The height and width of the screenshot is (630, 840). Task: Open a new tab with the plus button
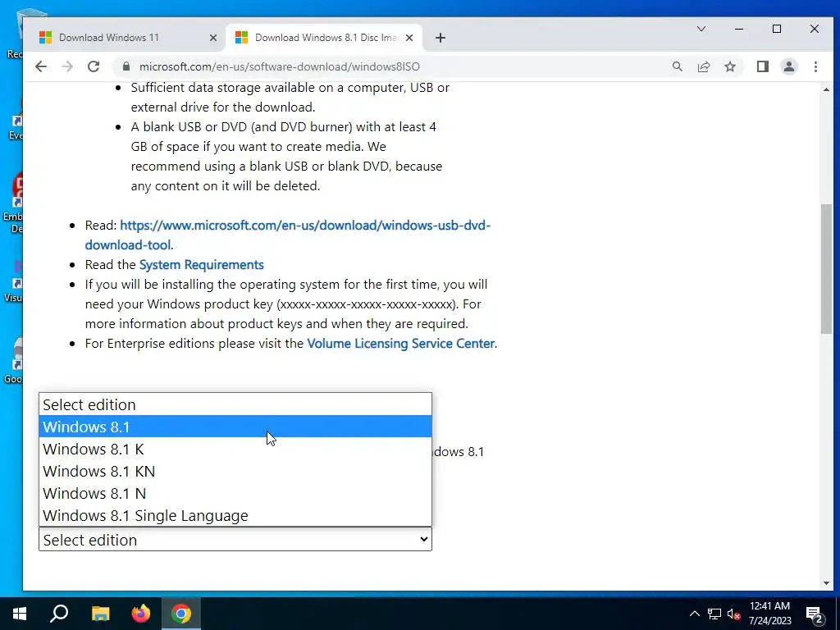(440, 38)
